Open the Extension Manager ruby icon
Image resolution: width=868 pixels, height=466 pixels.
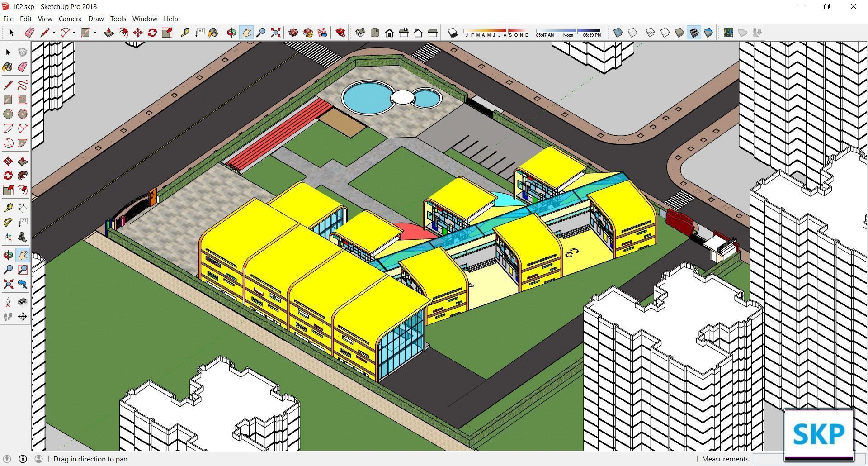(340, 33)
